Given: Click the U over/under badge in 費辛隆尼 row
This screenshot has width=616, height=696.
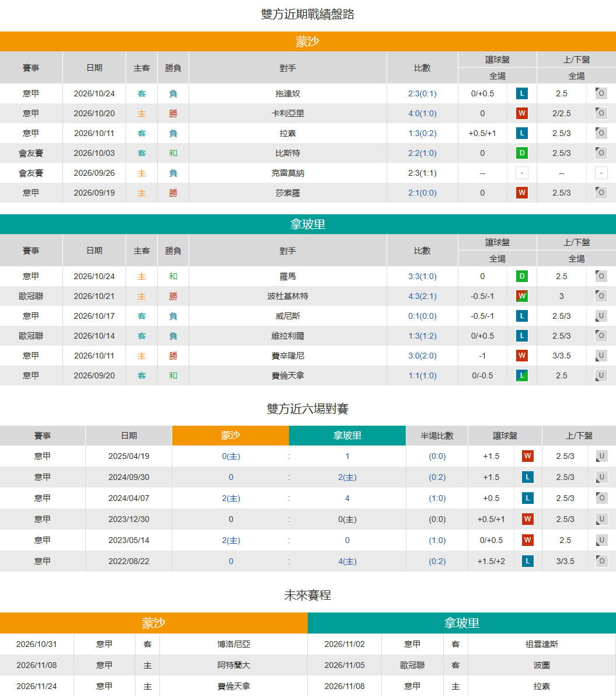Looking at the screenshot, I should click(601, 356).
